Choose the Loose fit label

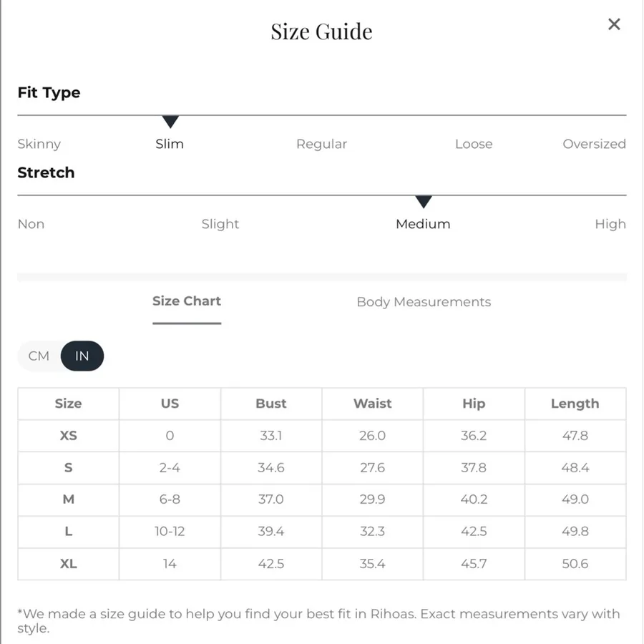(x=474, y=144)
